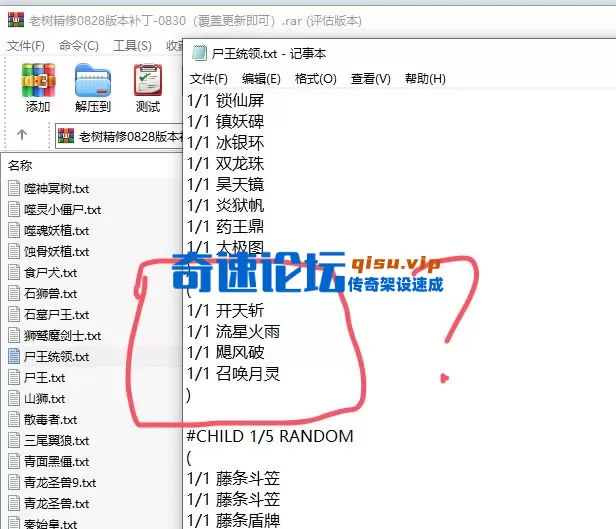The width and height of the screenshot is (616, 529).
Task: Click the line '1/1 双龙珠' in Notepad
Action: click(x=226, y=164)
